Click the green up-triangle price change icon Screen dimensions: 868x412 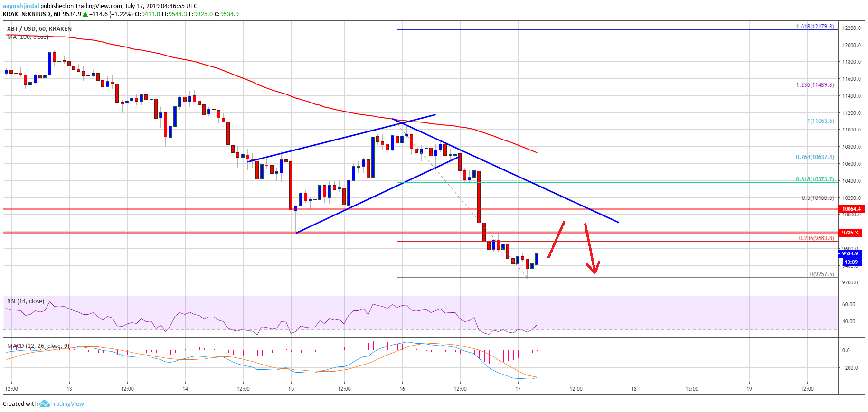point(85,14)
